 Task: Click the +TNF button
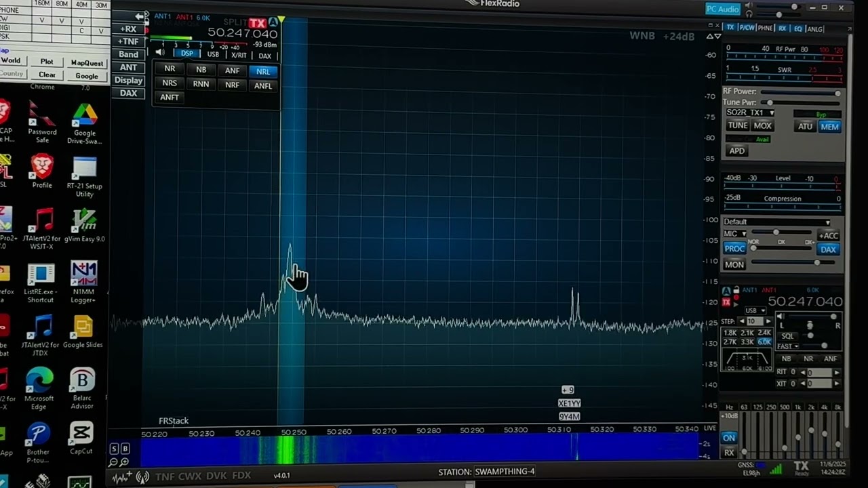pyautogui.click(x=128, y=41)
